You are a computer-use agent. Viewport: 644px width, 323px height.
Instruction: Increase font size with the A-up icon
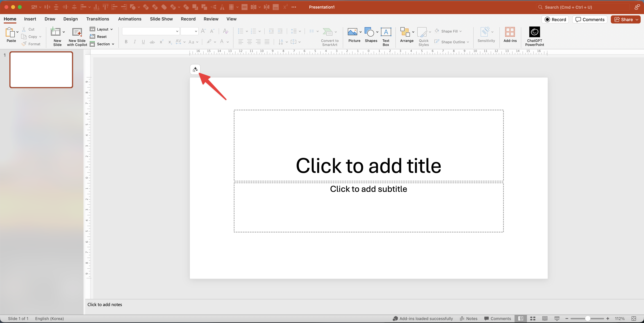203,31
